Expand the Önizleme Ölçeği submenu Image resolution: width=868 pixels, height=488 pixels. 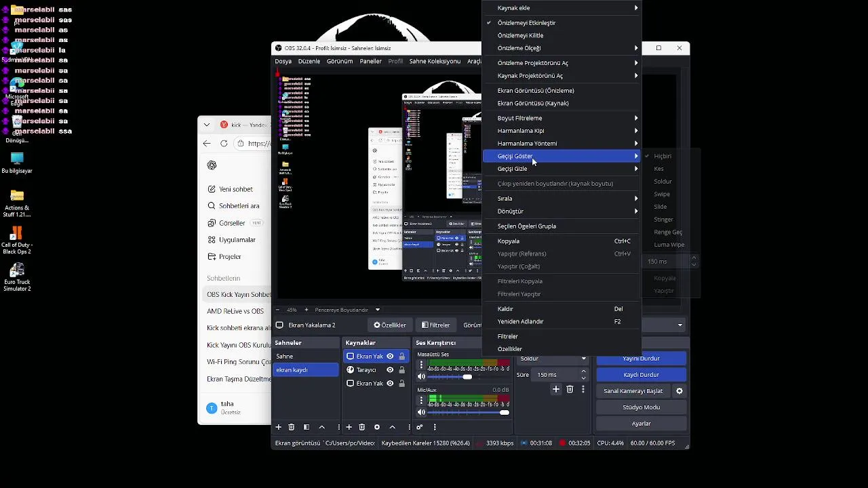tap(561, 48)
